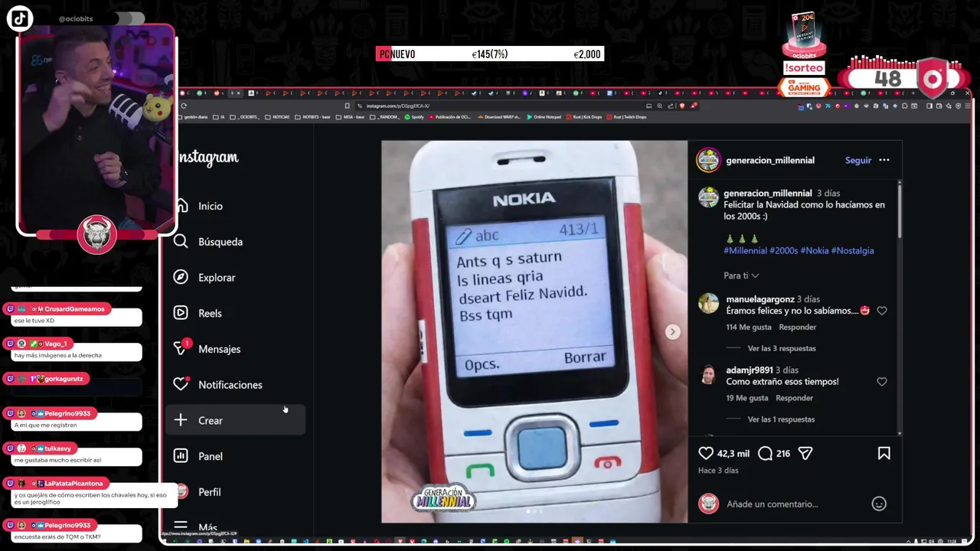The height and width of the screenshot is (551, 980).
Task: Open the NOTICIAS bookmark folder
Action: pos(277,117)
